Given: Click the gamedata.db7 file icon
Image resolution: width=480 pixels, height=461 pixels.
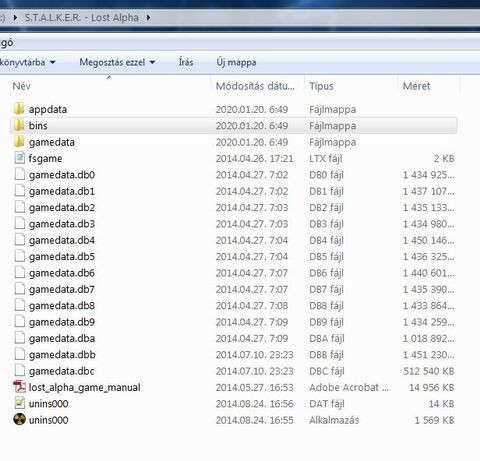Looking at the screenshot, I should (20, 289).
